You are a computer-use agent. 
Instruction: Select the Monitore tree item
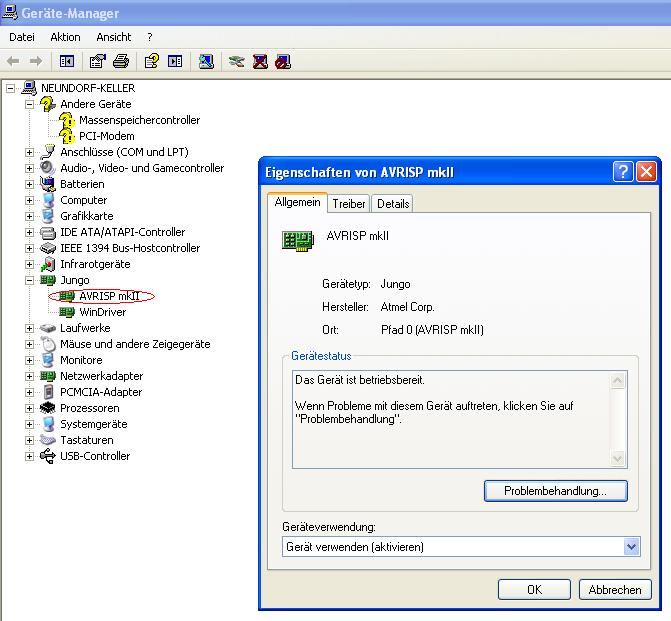pos(81,360)
